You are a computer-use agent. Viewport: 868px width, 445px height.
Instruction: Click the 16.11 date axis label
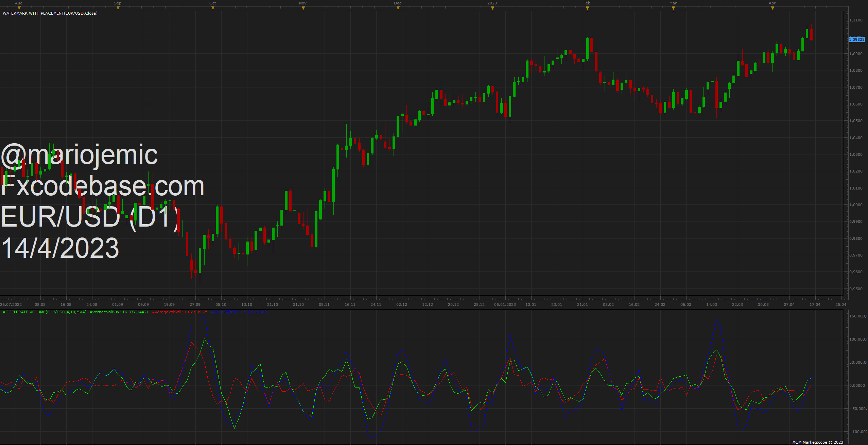pyautogui.click(x=350, y=304)
